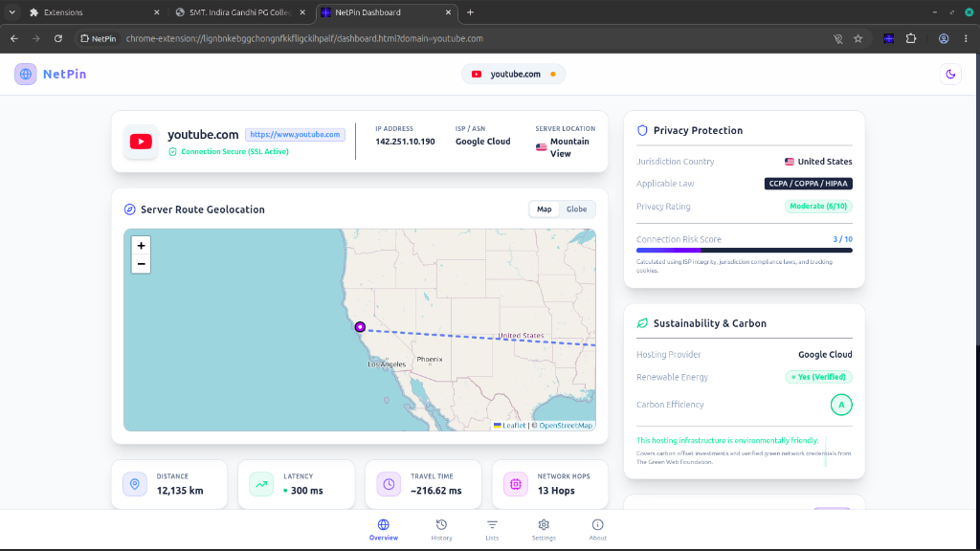This screenshot has width=980, height=551.
Task: Click the Carbon Efficiency A grade circle
Action: click(841, 405)
